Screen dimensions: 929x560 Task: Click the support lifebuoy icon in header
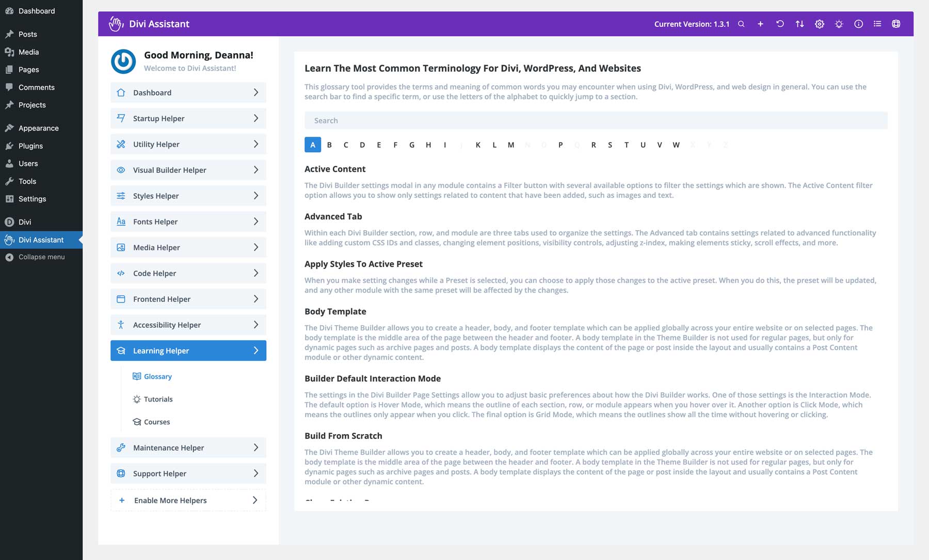point(896,24)
